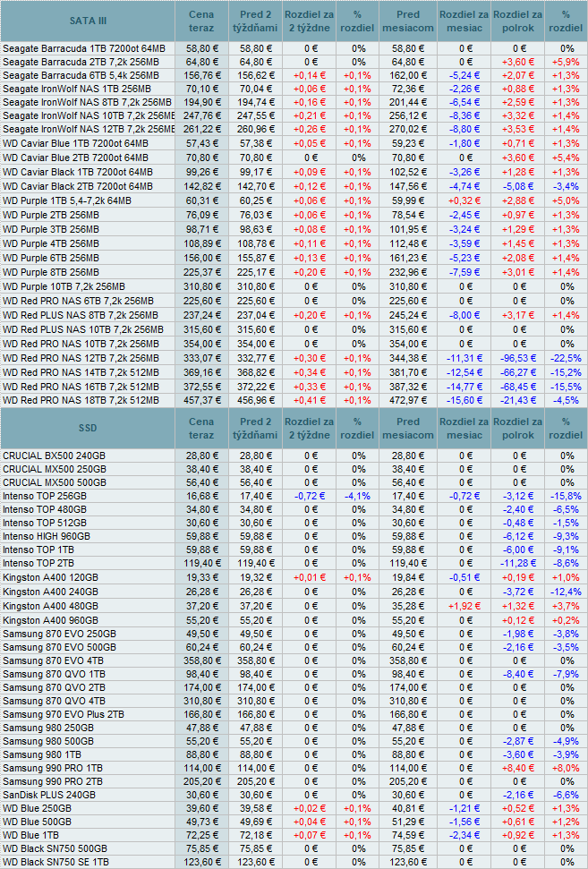The width and height of the screenshot is (588, 869).
Task: Select Samsung 970 EVO Plus 2TB name
Action: click(64, 715)
